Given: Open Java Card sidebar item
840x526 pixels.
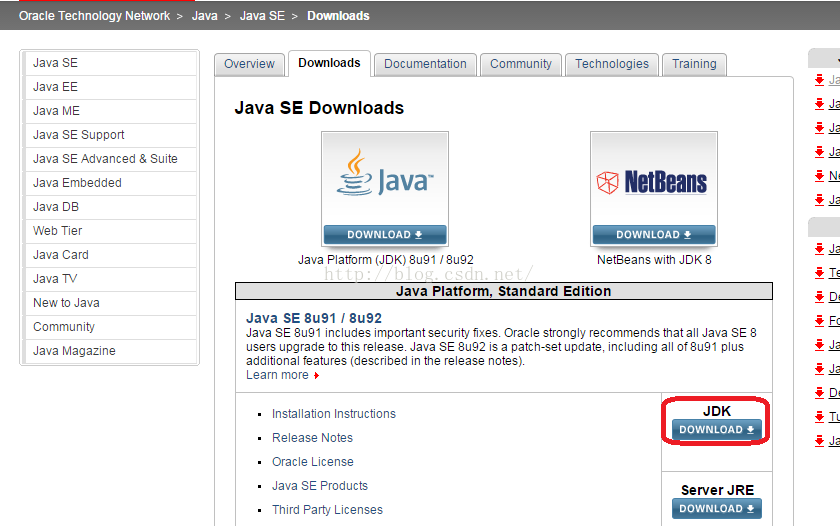Looking at the screenshot, I should coord(110,255).
